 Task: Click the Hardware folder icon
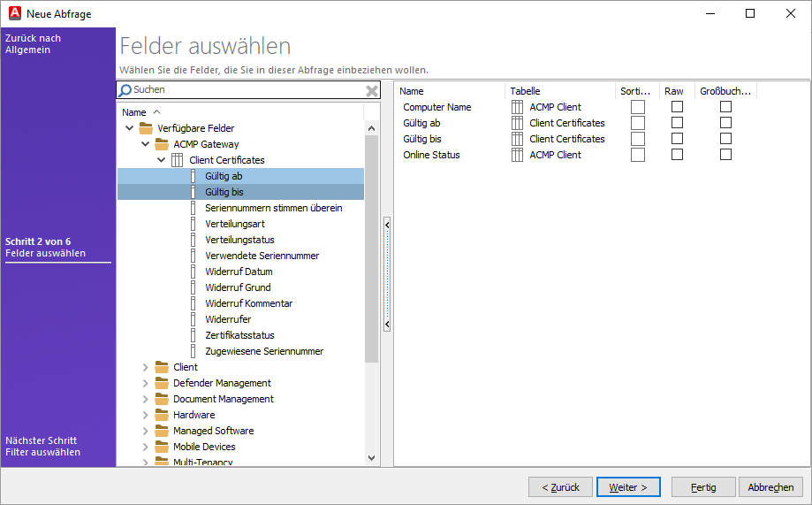[162, 415]
